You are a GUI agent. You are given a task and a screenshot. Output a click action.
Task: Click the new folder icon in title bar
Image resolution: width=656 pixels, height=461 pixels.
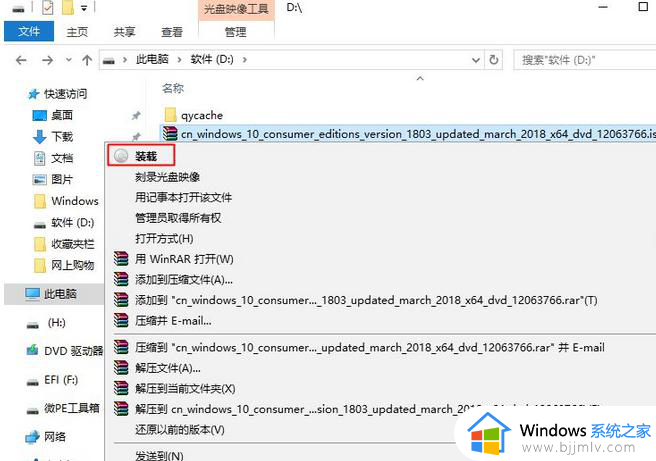(68, 7)
